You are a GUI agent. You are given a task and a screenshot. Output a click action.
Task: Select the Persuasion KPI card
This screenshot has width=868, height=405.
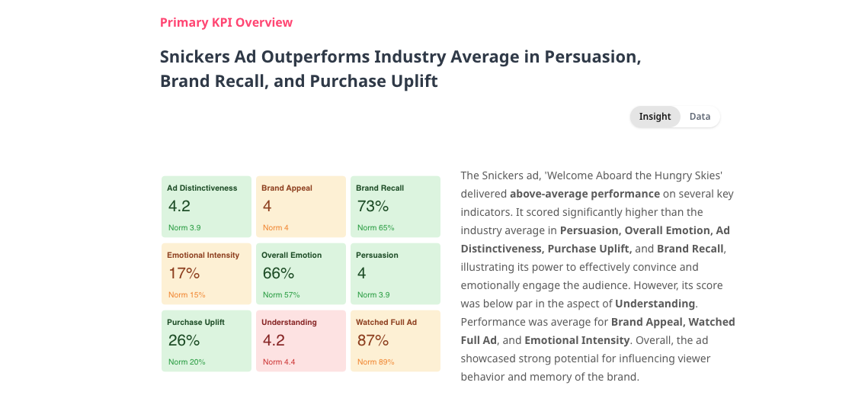pyautogui.click(x=396, y=274)
